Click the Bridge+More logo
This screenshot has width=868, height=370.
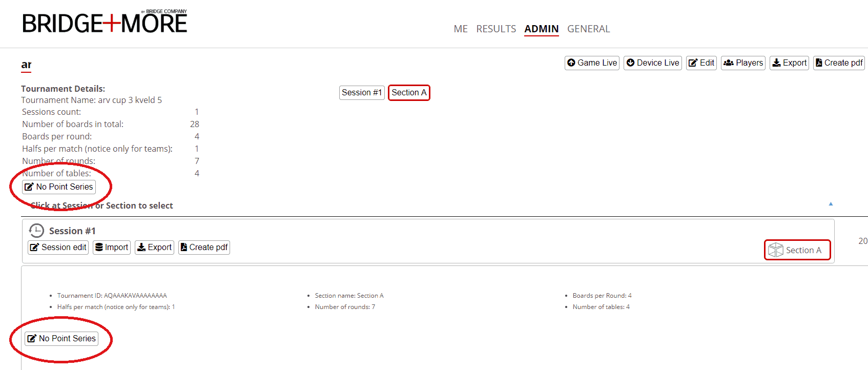(105, 23)
